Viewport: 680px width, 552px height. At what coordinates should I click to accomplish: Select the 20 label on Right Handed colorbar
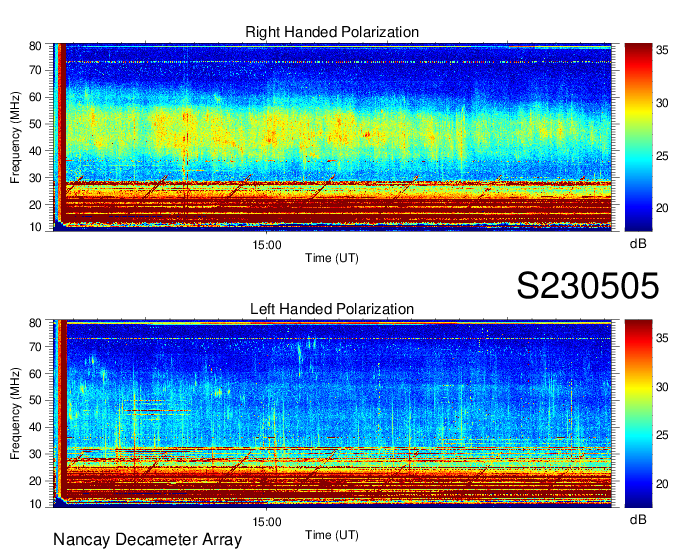pyautogui.click(x=662, y=208)
